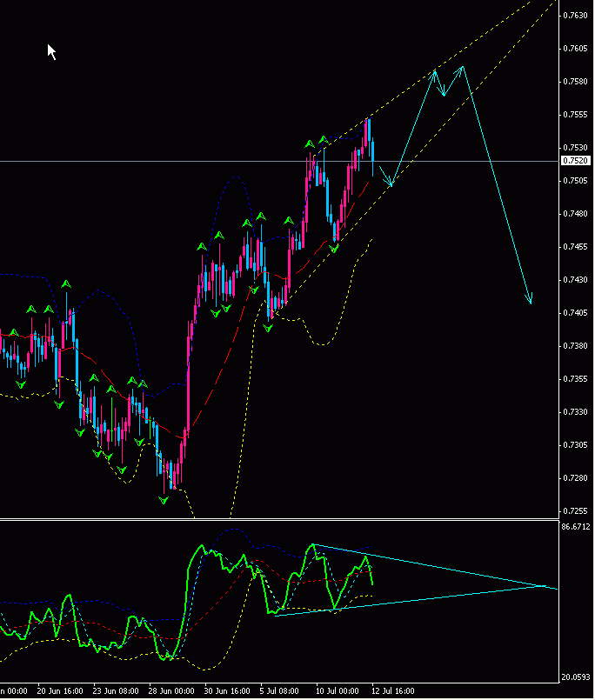The width and height of the screenshot is (595, 700).
Task: Click the 0.7255 price axis label
Action: [x=573, y=511]
